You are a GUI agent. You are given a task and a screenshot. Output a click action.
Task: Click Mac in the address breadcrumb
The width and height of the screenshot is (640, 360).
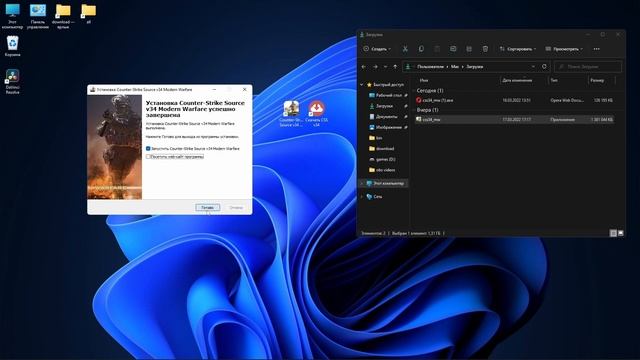click(455, 67)
